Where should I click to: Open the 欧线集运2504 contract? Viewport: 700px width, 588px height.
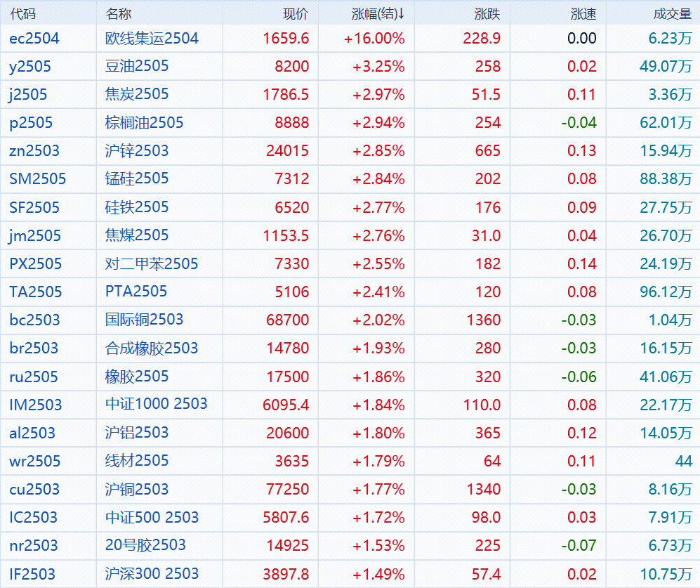pyautogui.click(x=152, y=39)
